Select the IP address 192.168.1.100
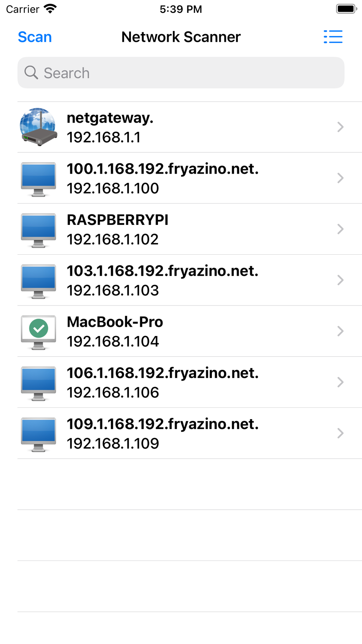 coord(113,188)
